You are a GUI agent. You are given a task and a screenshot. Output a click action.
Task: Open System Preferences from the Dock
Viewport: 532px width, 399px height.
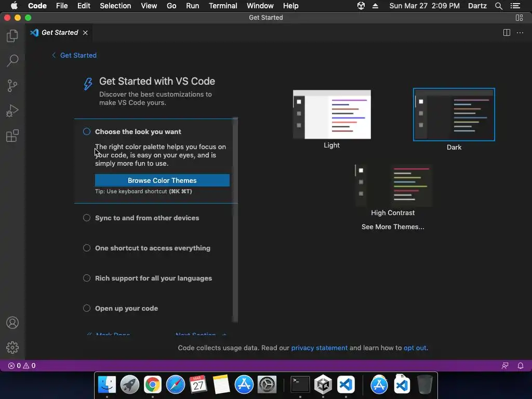(267, 384)
